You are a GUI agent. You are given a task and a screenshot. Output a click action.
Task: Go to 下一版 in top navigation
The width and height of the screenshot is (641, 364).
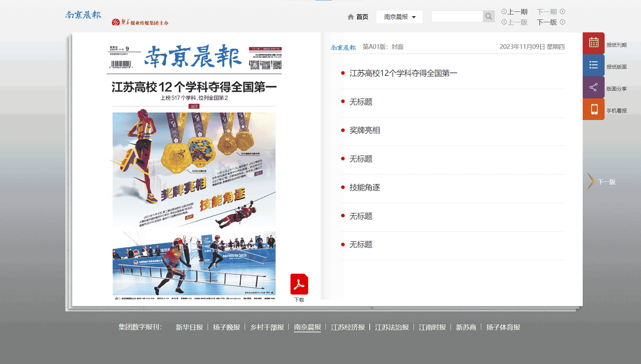[551, 22]
